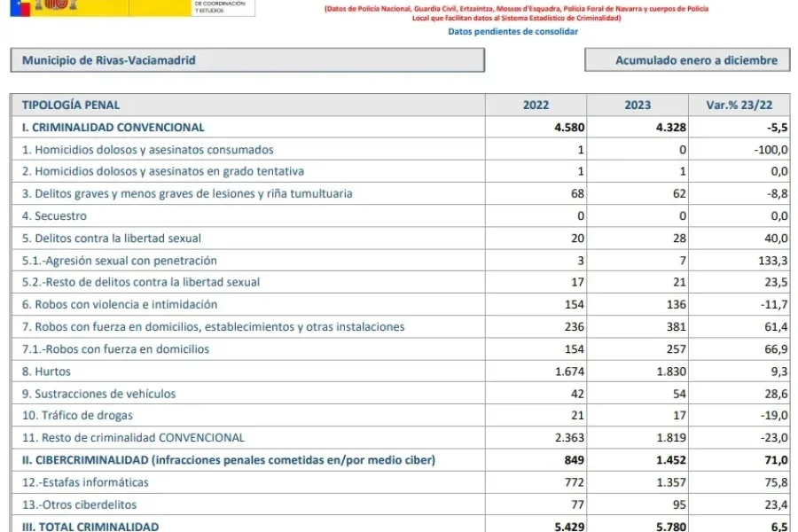This screenshot has height=532, width=798.
Task: Select the 7.1.-Robos con fuerza en domicilios row
Action: click(115, 349)
